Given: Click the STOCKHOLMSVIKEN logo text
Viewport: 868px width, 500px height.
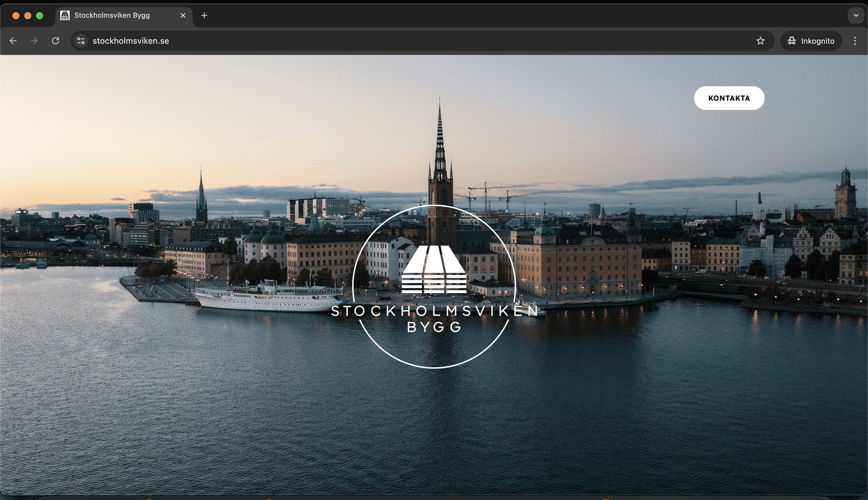Looking at the screenshot, I should click(x=434, y=311).
